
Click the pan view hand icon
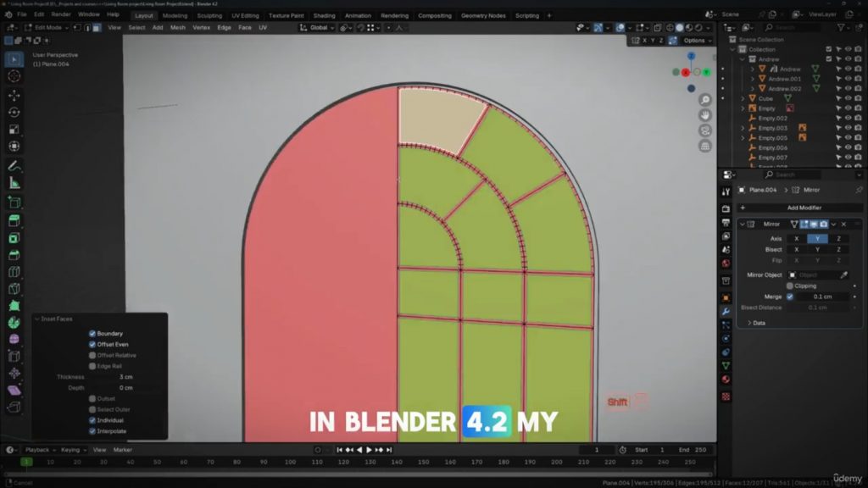click(704, 115)
